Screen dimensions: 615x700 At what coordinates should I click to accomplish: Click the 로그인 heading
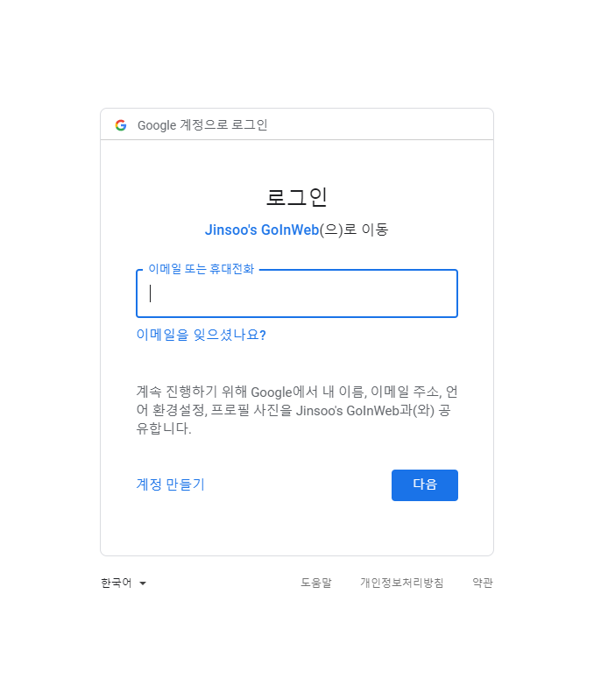297,197
